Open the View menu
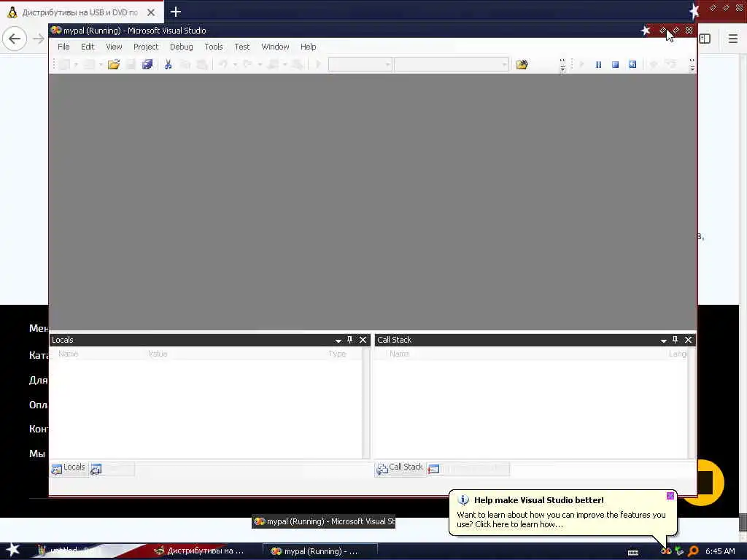Image resolution: width=747 pixels, height=560 pixels. [114, 47]
